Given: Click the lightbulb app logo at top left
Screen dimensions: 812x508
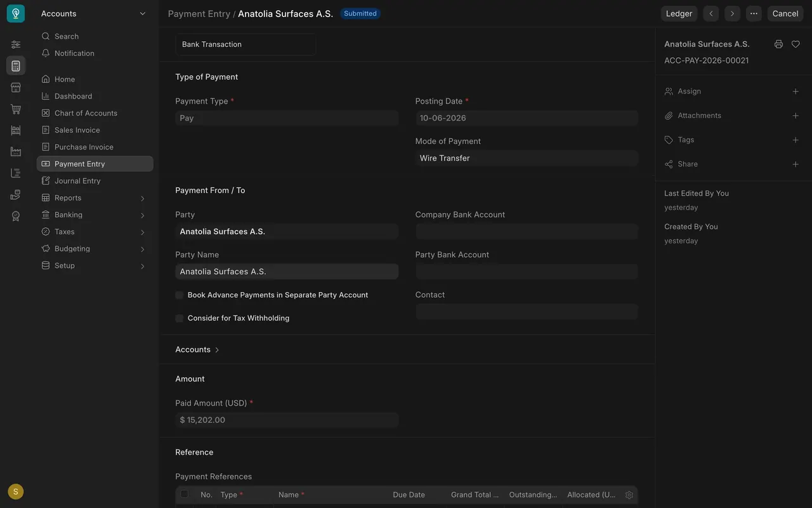Looking at the screenshot, I should click(x=16, y=13).
